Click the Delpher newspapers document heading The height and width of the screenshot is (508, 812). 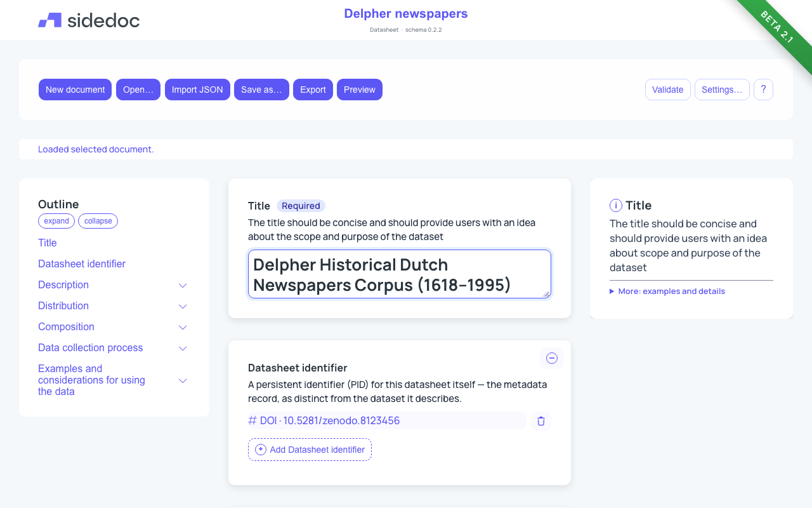point(406,13)
